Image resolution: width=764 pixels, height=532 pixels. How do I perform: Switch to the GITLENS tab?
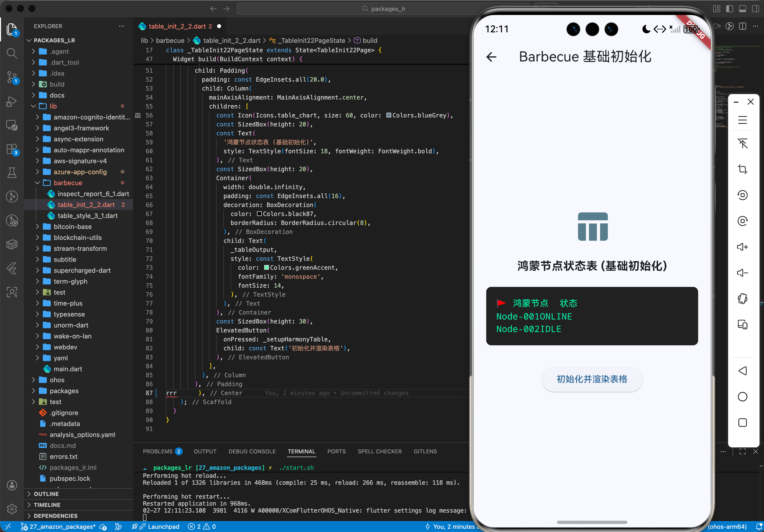pos(425,451)
